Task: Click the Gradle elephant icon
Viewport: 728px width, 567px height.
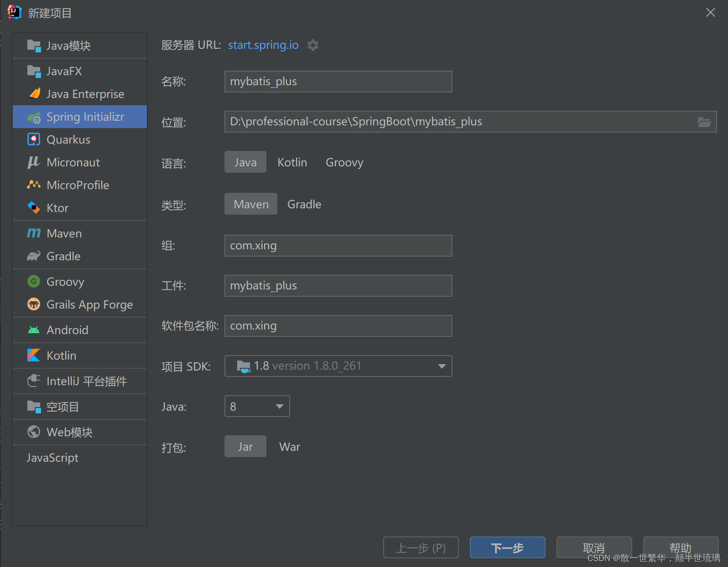Action: click(34, 256)
